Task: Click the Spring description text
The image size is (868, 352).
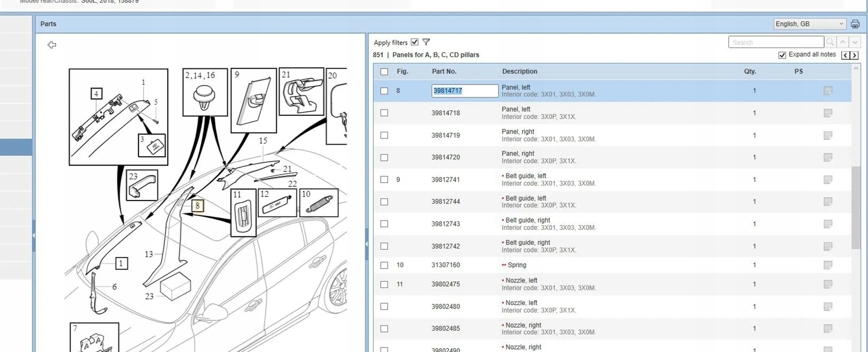Action: click(x=517, y=265)
